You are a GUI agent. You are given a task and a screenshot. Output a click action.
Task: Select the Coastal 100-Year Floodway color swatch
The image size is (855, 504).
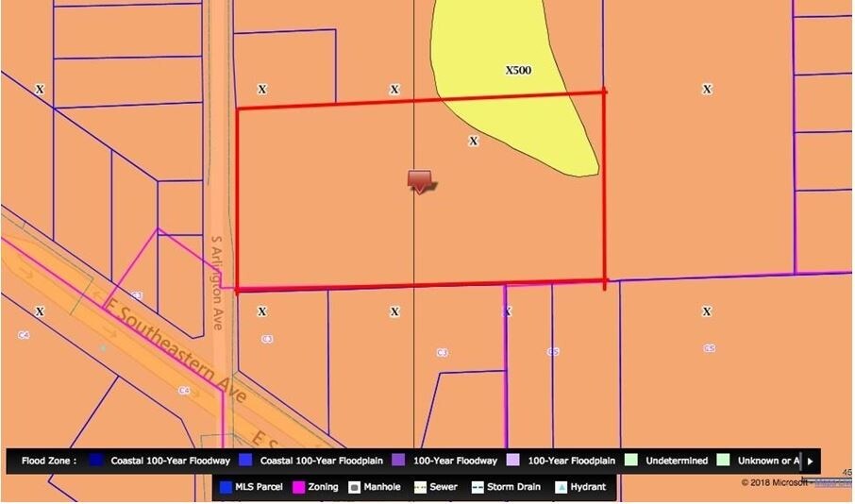pos(96,461)
